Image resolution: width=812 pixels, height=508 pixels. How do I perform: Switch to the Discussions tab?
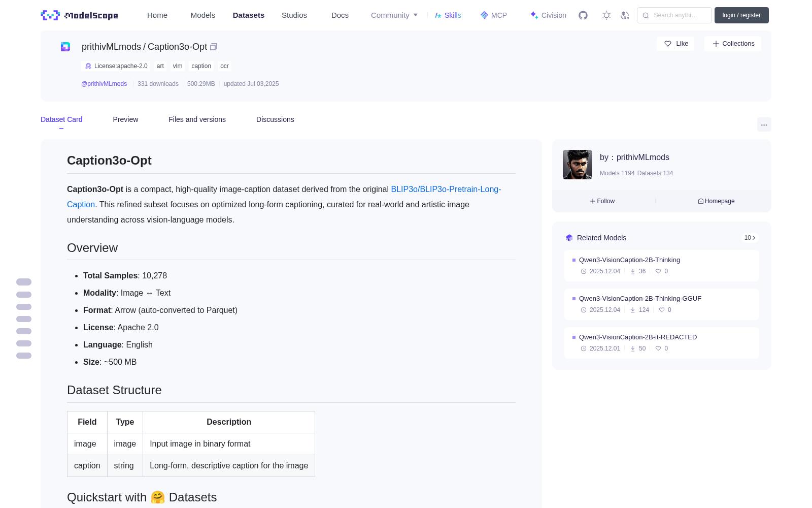point(275,119)
